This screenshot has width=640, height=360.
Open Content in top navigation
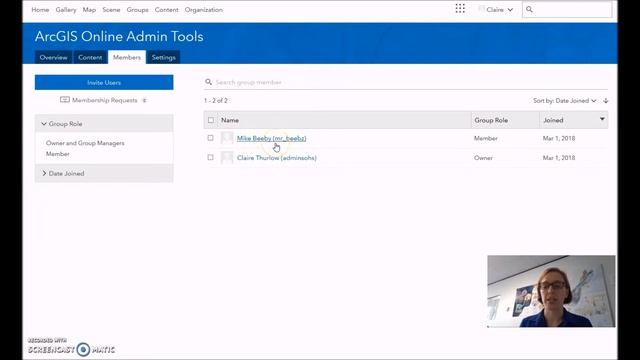click(166, 9)
